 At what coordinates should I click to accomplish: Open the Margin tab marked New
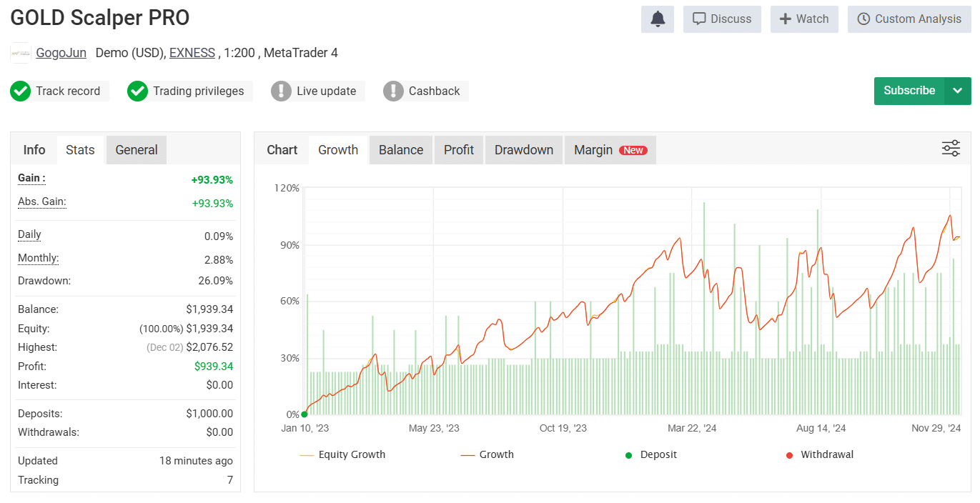pyautogui.click(x=610, y=150)
